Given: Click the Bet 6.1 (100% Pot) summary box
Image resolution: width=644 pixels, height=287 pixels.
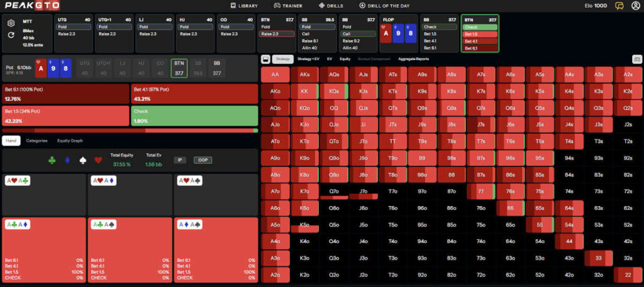Looking at the screenshot, I should pos(65,94).
